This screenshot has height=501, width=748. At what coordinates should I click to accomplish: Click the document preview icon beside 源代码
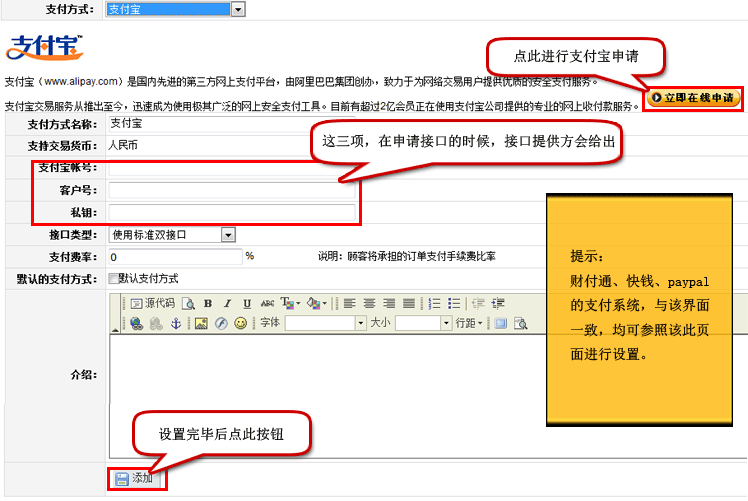pos(188,303)
